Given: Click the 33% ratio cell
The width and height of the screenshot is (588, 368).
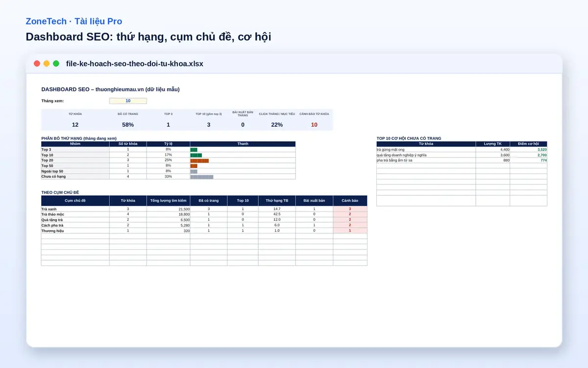Looking at the screenshot, I should [x=169, y=177].
